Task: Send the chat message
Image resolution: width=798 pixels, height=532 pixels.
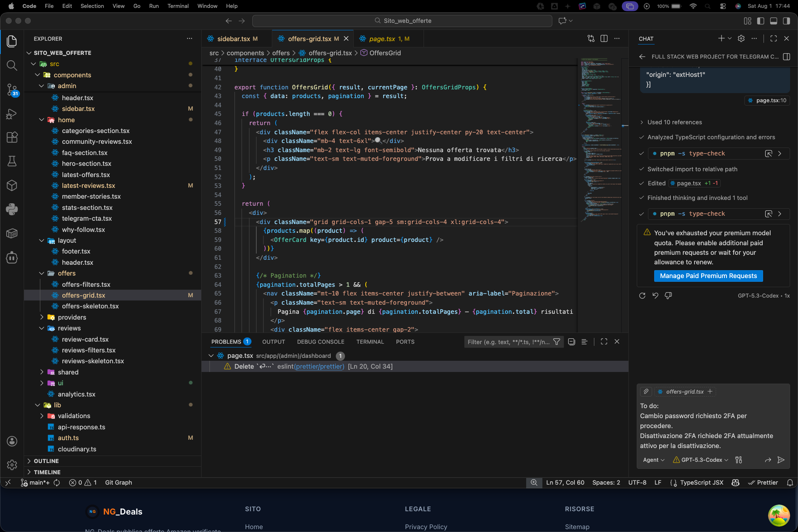Action: tap(781, 460)
